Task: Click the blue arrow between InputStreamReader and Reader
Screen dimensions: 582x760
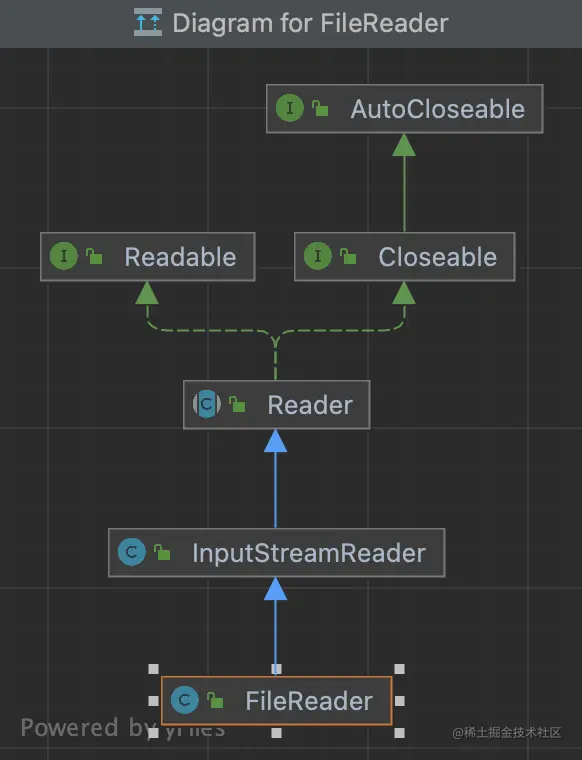Action: [276, 479]
